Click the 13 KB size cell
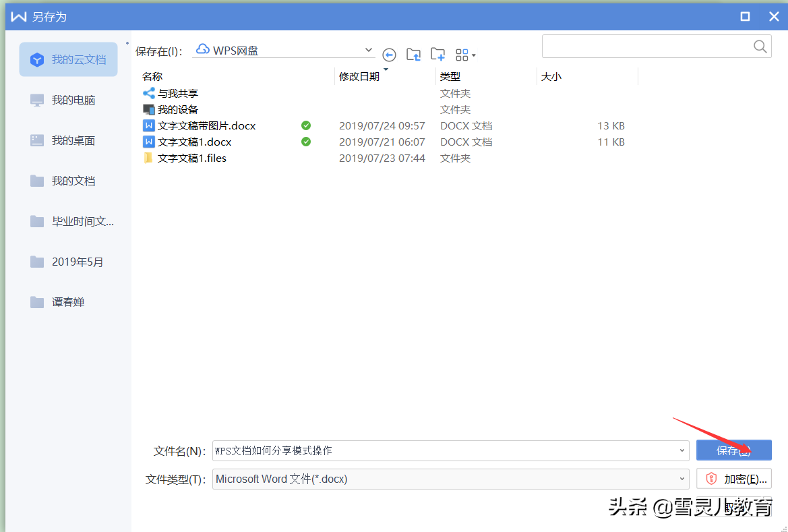Image resolution: width=788 pixels, height=532 pixels. 611,125
